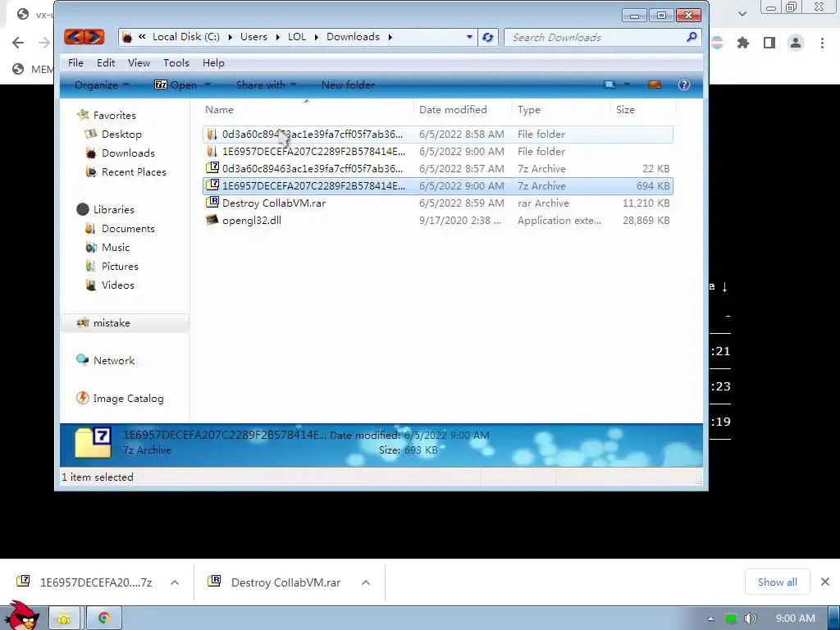Expand options for Destroy CollabVM.rar download item
Screen dimensions: 840x630
[x=366, y=582]
